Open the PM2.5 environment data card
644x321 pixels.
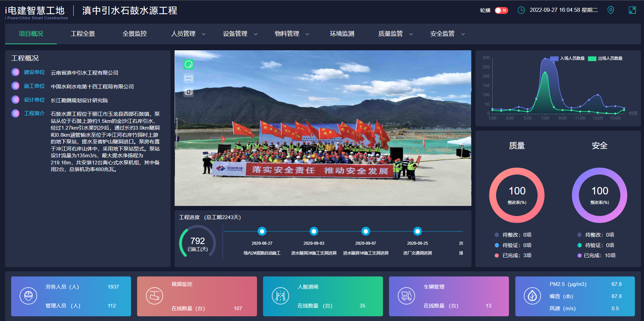pyautogui.click(x=575, y=296)
